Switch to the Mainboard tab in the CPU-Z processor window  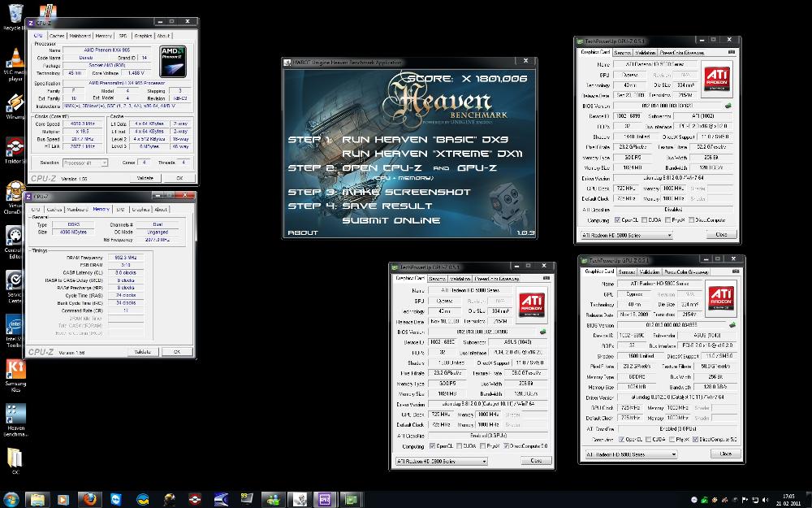(x=80, y=36)
